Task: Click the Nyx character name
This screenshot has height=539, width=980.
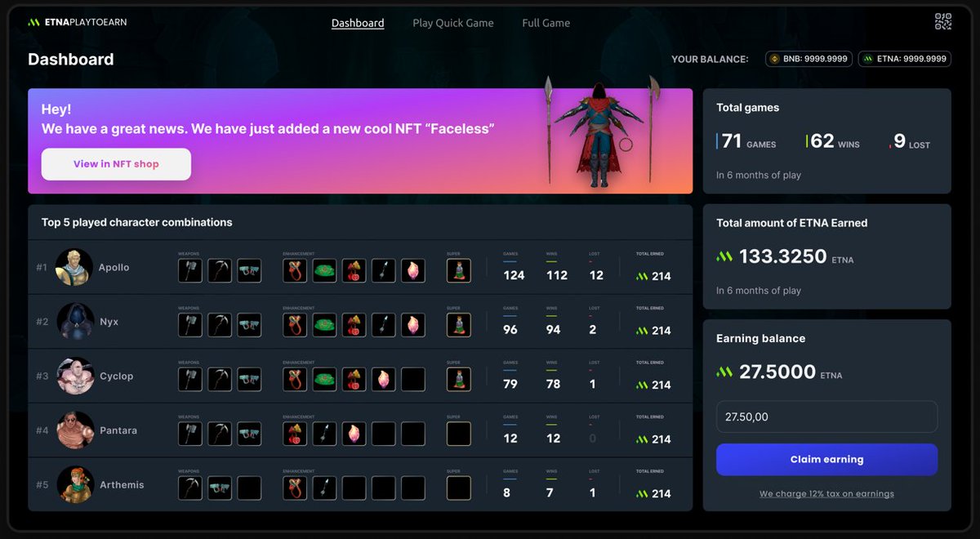Action: pos(109,322)
